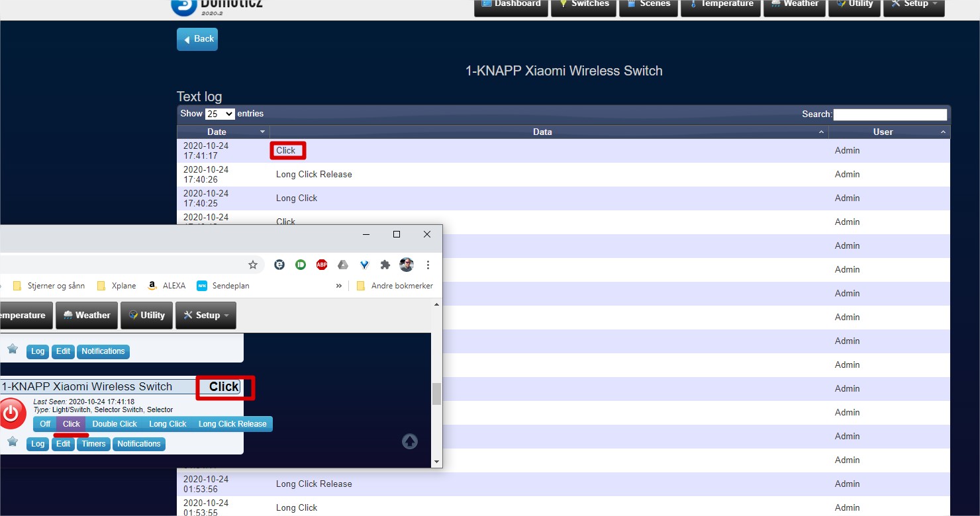The width and height of the screenshot is (980, 516).
Task: Open the ALEXA bookmark
Action: [x=166, y=286]
